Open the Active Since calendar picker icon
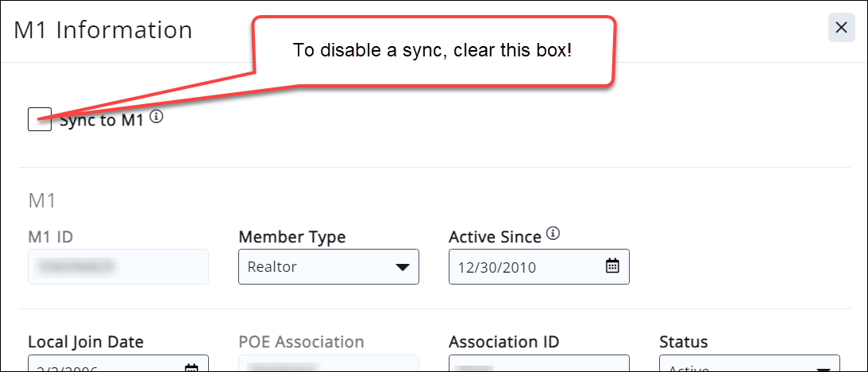The image size is (868, 372). tap(612, 266)
